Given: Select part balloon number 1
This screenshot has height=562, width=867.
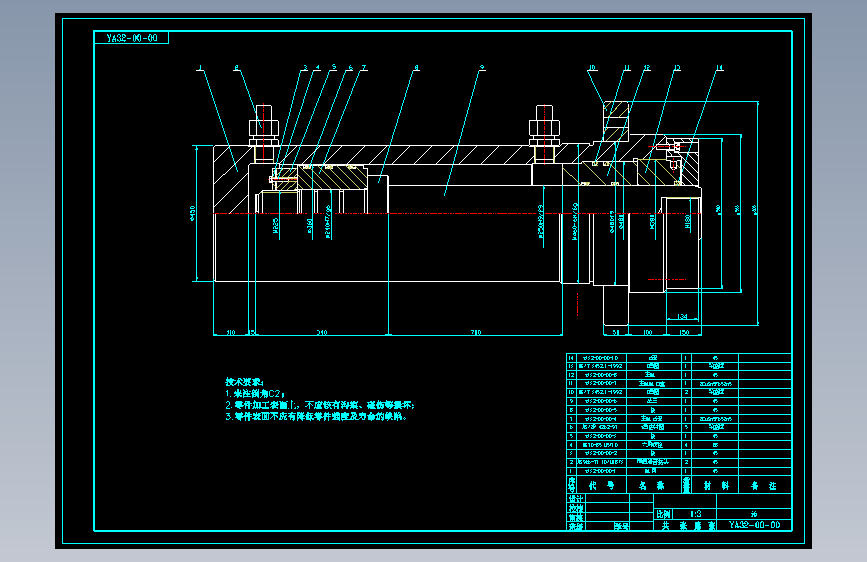Looking at the screenshot, I should [x=200, y=68].
